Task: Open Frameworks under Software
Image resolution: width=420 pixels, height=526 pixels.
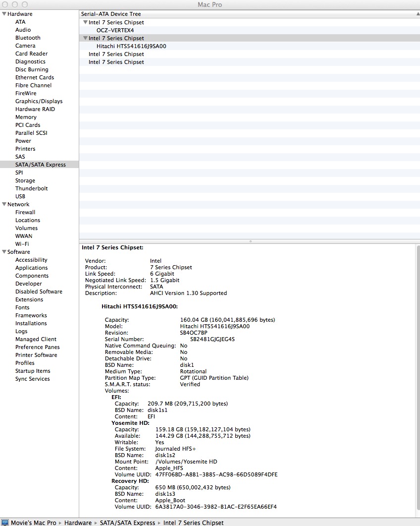Action: (31, 316)
